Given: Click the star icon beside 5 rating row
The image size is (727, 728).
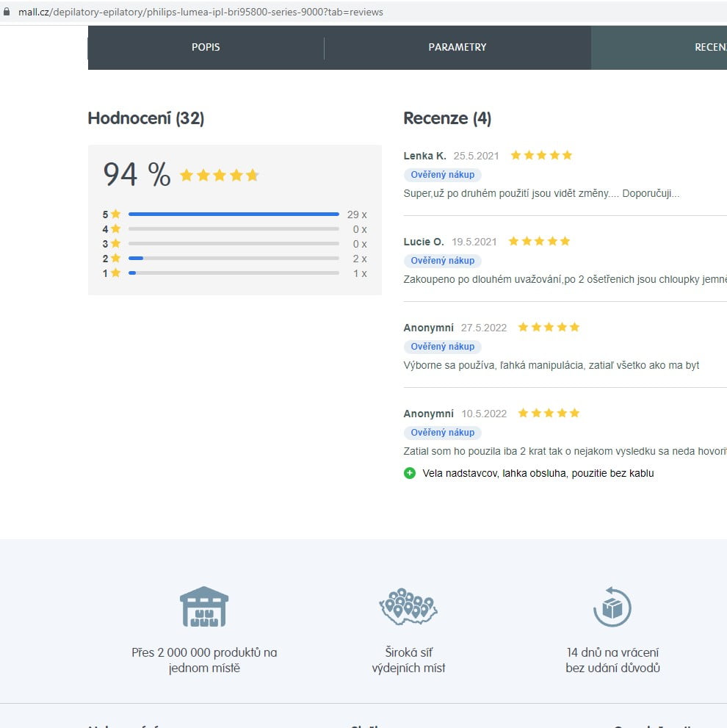Looking at the screenshot, I should (x=115, y=215).
